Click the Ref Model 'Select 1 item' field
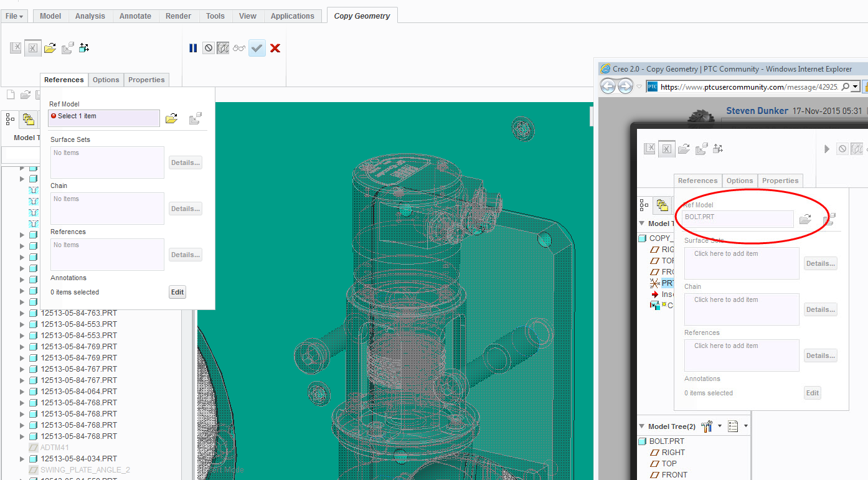The height and width of the screenshot is (480, 868). coord(104,118)
